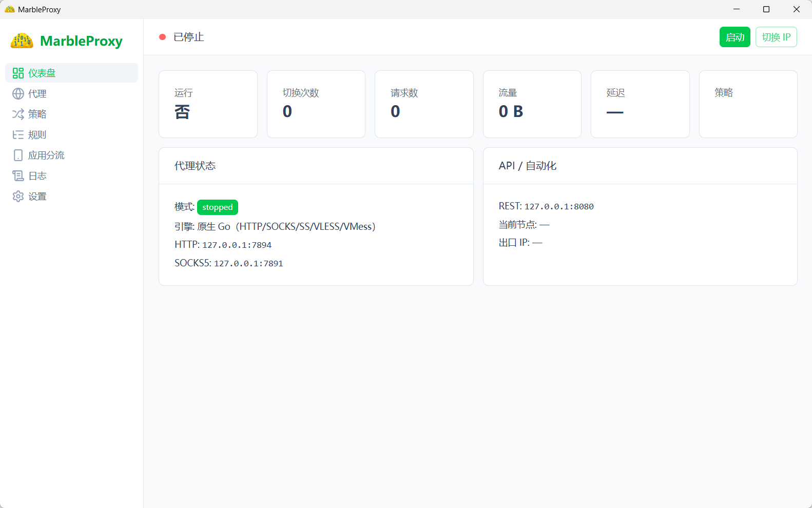Click REST address 127.0.0.1:8080
Screen dimensions: 812x508
(559, 206)
